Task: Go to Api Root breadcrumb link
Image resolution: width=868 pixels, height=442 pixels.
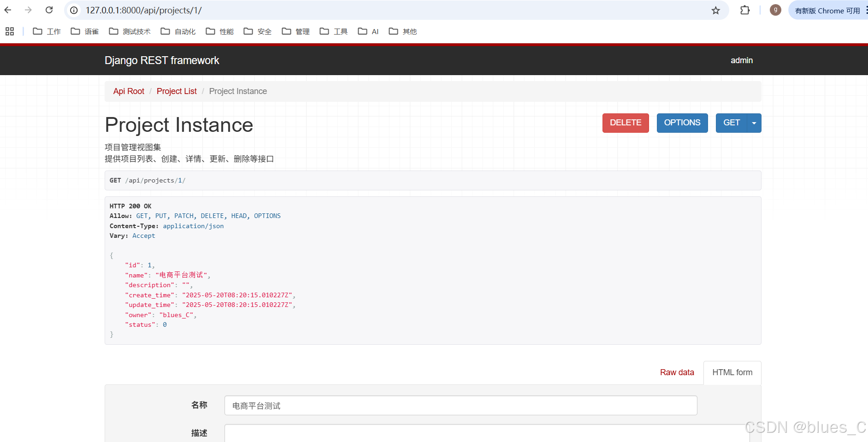Action: coord(129,91)
